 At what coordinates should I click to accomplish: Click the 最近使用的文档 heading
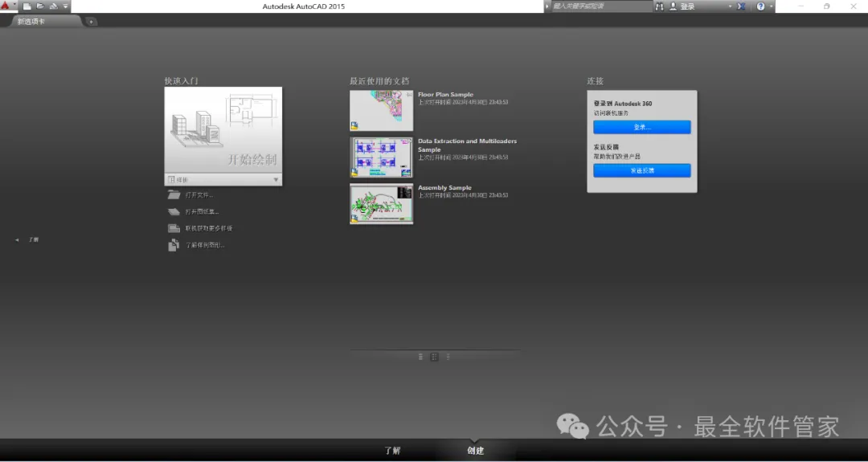tap(379, 81)
